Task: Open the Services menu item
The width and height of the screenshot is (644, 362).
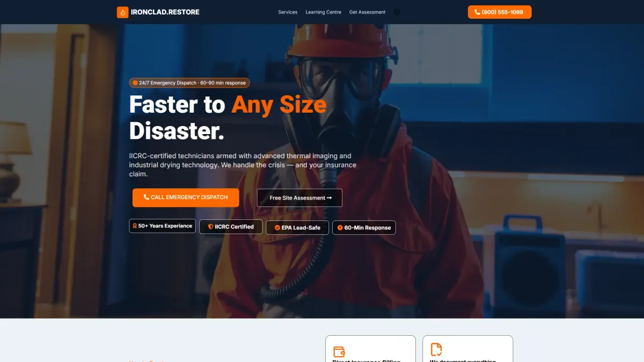Action: click(x=288, y=12)
